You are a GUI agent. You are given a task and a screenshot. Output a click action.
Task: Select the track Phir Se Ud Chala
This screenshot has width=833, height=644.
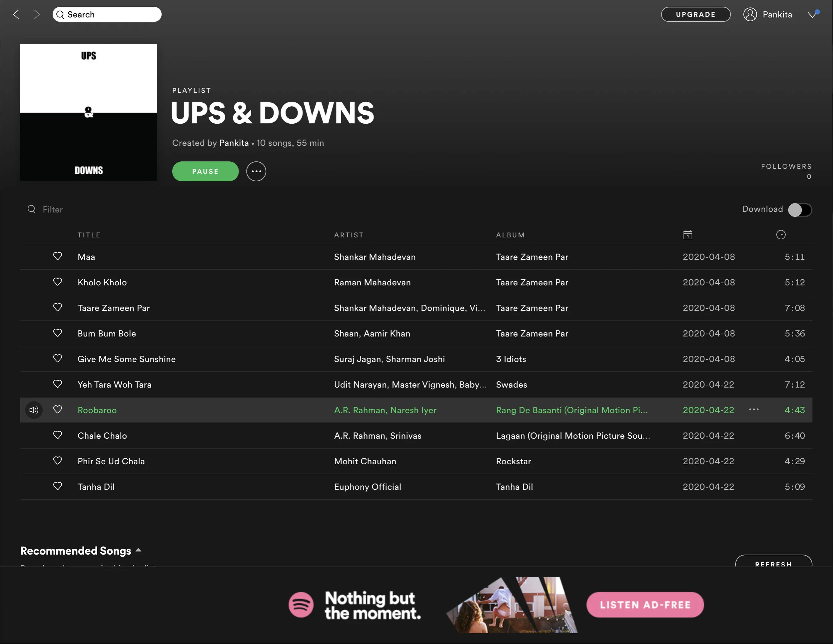point(111,461)
